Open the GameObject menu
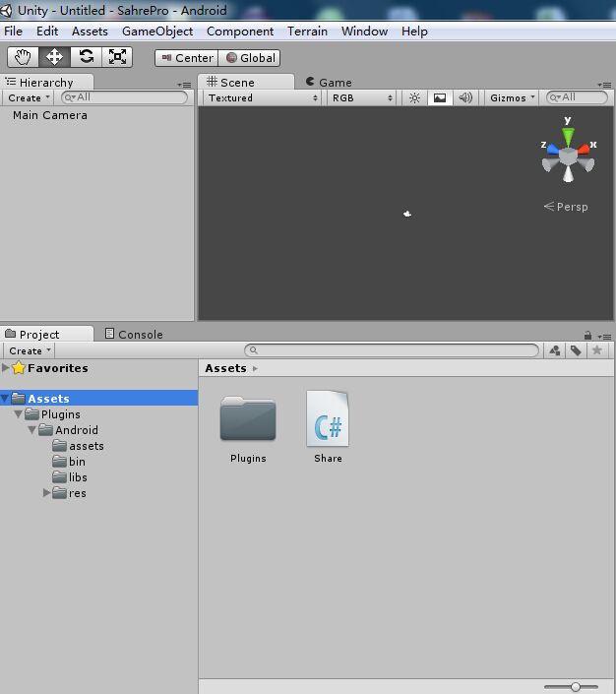616x694 pixels. pyautogui.click(x=157, y=32)
